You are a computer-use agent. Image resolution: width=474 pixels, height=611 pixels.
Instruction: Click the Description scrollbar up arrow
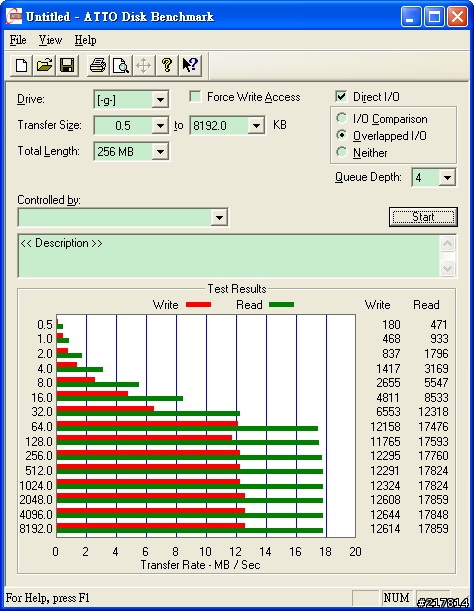point(447,244)
